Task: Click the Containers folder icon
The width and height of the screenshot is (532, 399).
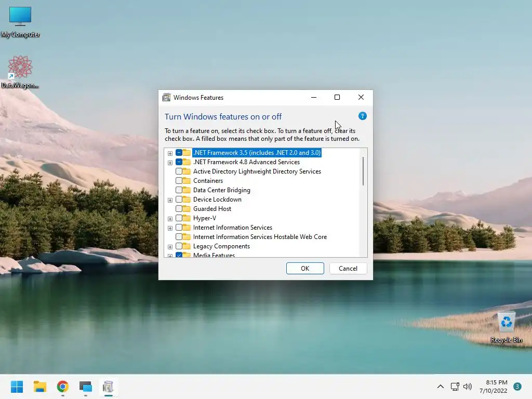Action: coord(187,180)
